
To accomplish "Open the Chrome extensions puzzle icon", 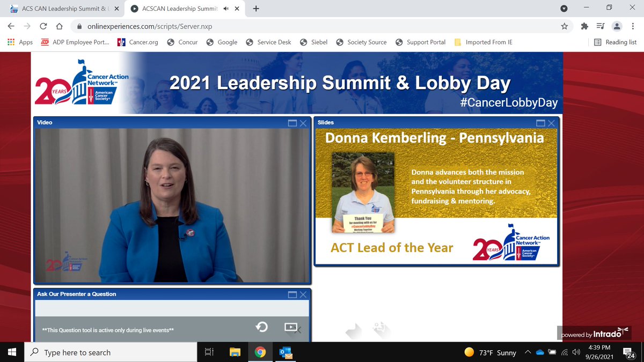I will 584,26.
